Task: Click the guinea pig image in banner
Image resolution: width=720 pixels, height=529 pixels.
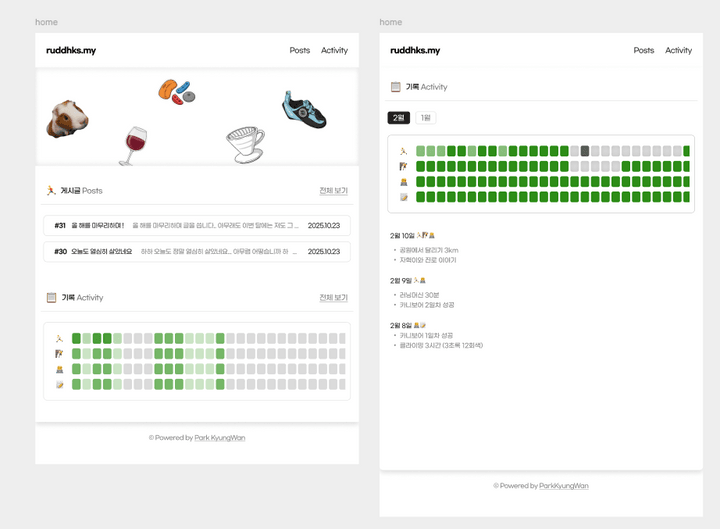Action: point(67,119)
